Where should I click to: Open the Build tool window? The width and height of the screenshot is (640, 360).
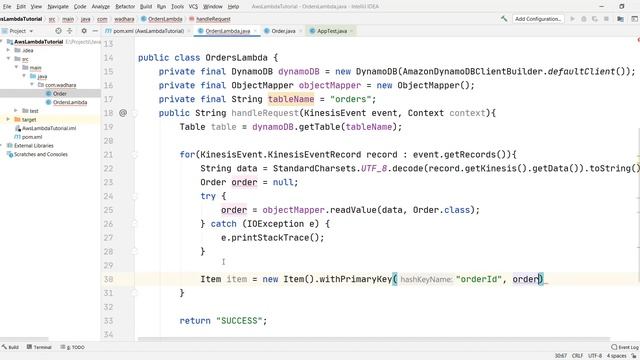click(11, 347)
